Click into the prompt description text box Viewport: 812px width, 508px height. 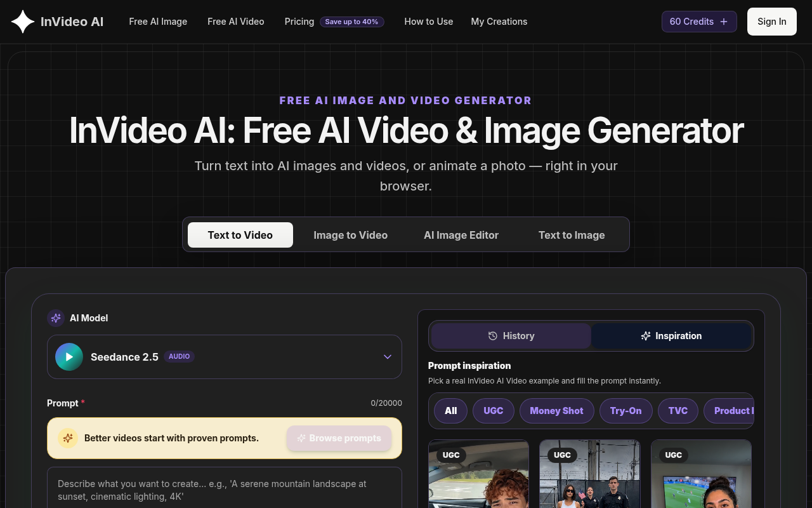pyautogui.click(x=225, y=488)
